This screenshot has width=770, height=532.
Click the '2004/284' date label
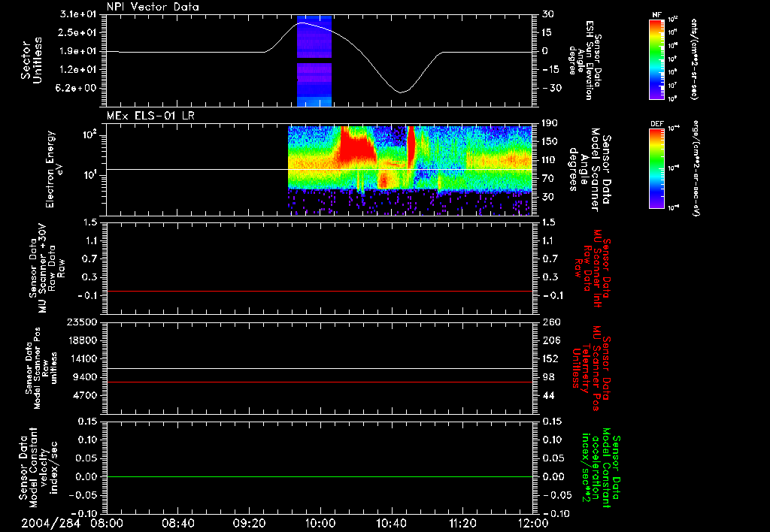pyautogui.click(x=50, y=523)
